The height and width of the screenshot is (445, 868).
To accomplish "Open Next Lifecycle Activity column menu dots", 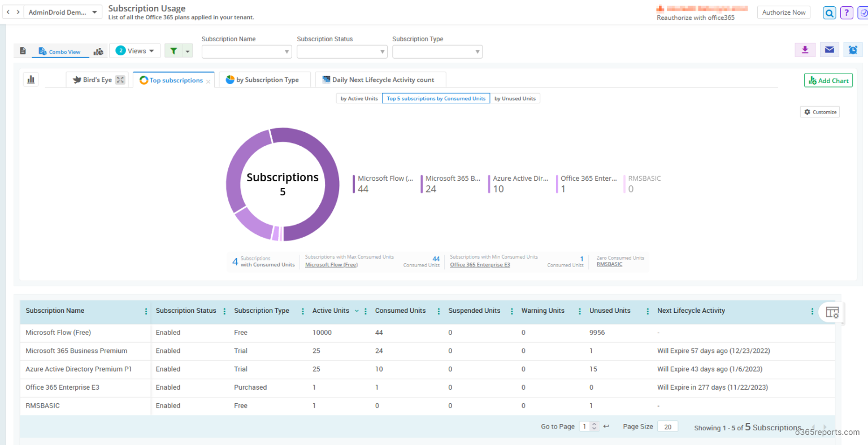I will click(812, 311).
